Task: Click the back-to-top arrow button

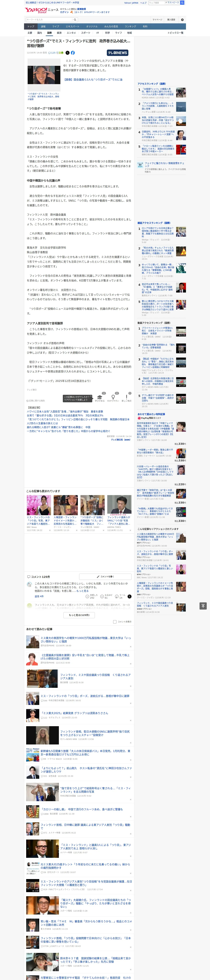Action: point(203,606)
